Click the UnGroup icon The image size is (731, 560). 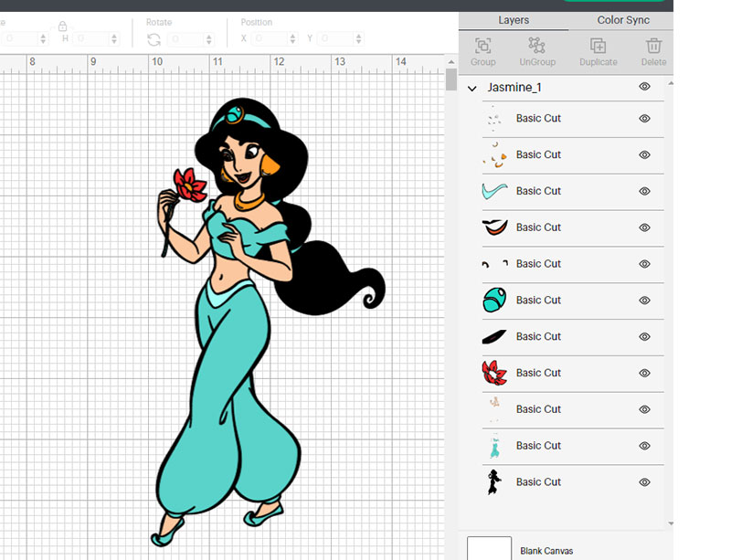(536, 46)
